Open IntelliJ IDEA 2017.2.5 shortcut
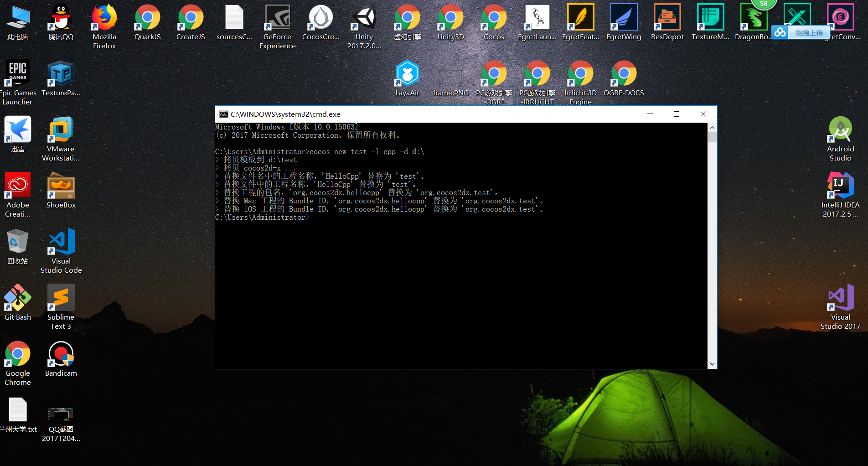The image size is (868, 466). [x=841, y=195]
